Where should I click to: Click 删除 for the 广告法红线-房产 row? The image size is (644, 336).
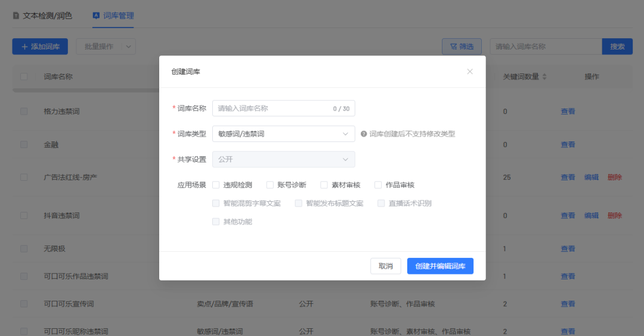(x=615, y=177)
